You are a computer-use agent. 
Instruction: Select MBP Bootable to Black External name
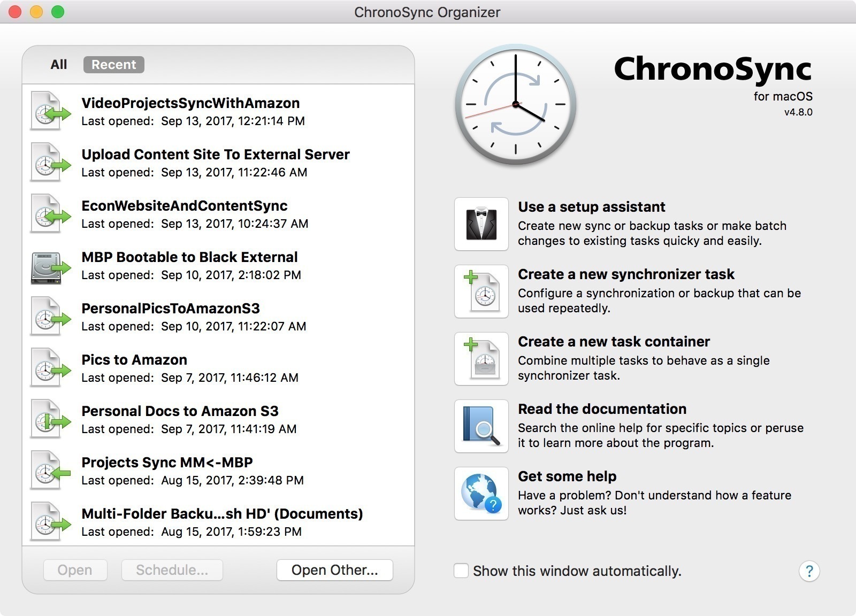[x=189, y=257]
